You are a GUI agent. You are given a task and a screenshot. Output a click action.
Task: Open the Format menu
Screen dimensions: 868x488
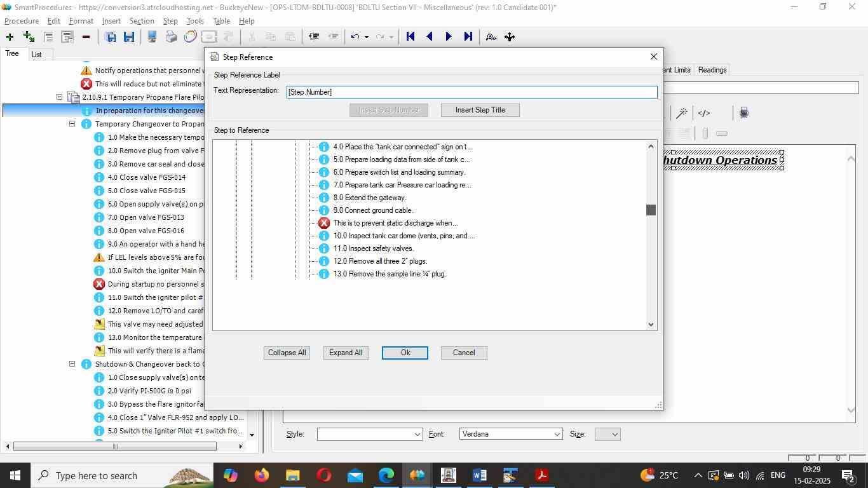(81, 21)
